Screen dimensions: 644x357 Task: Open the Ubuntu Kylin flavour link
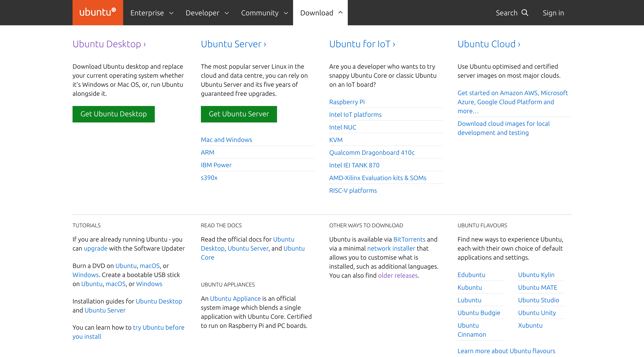point(536,275)
